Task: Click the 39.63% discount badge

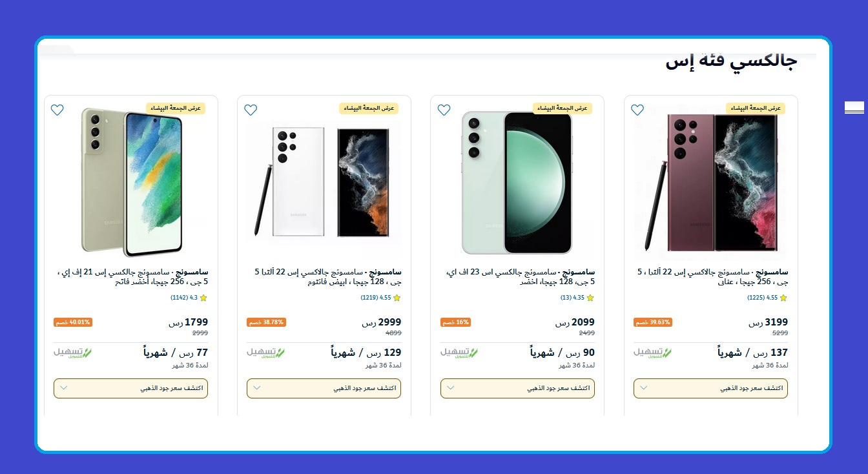Action: pos(653,322)
